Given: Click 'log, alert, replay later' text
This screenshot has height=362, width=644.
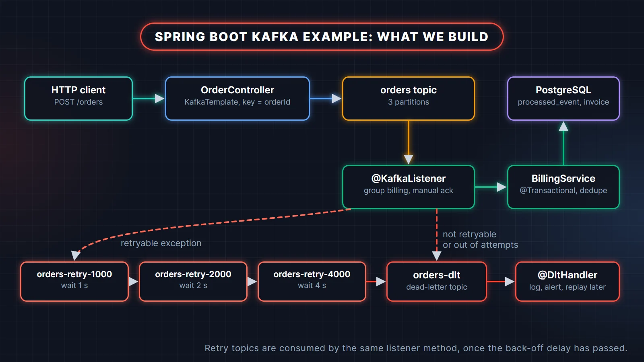Looking at the screenshot, I should (x=568, y=287).
